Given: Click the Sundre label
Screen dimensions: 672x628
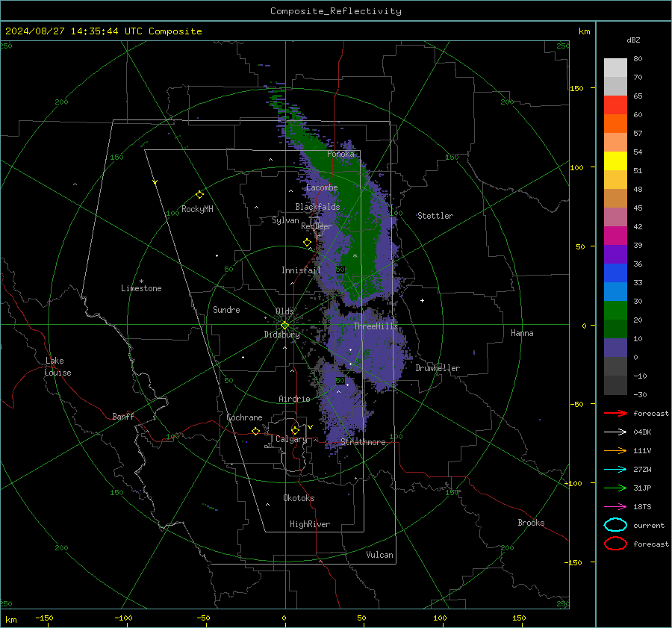Looking at the screenshot, I should [x=226, y=310].
